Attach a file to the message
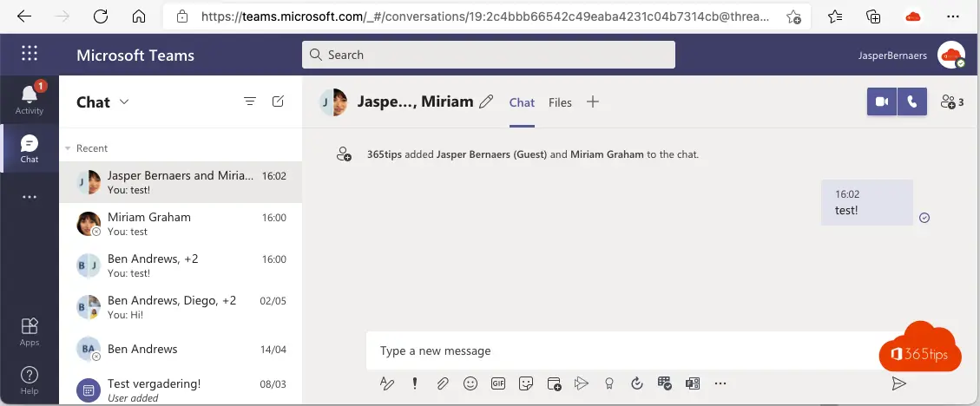This screenshot has height=406, width=980. click(443, 383)
